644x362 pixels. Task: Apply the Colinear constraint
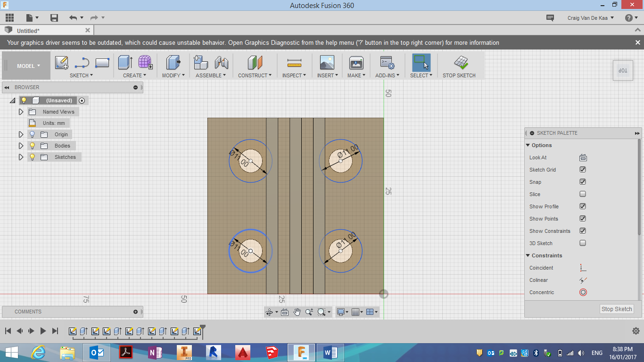[583, 280]
